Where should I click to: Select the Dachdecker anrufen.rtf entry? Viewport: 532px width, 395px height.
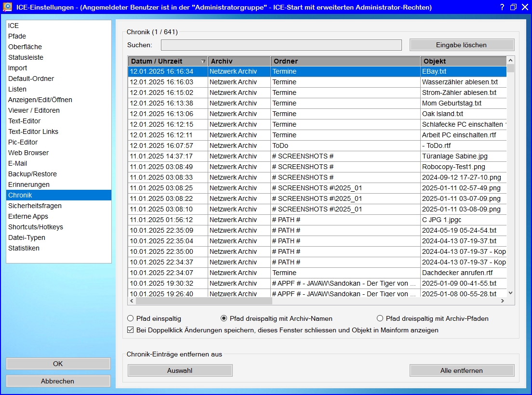(x=464, y=273)
